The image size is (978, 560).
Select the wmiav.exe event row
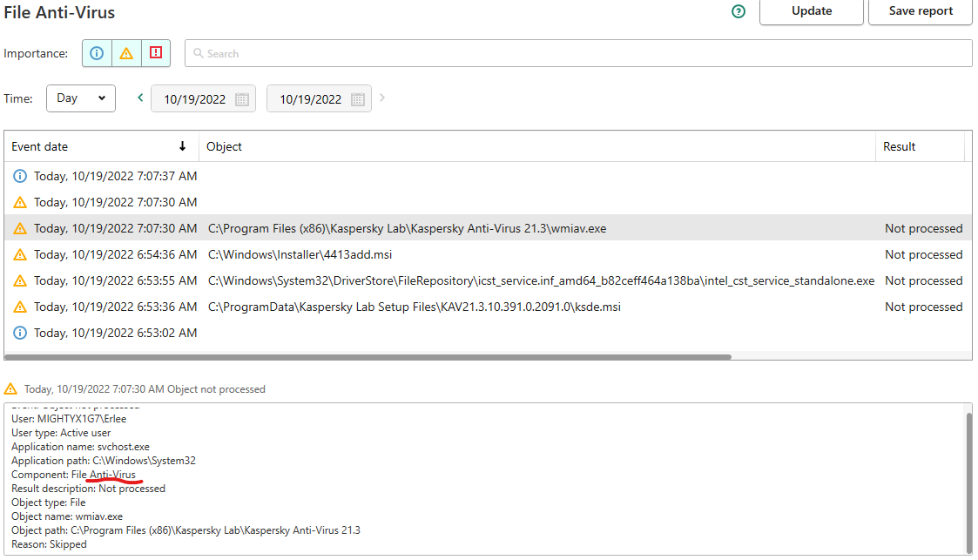pyautogui.click(x=488, y=228)
